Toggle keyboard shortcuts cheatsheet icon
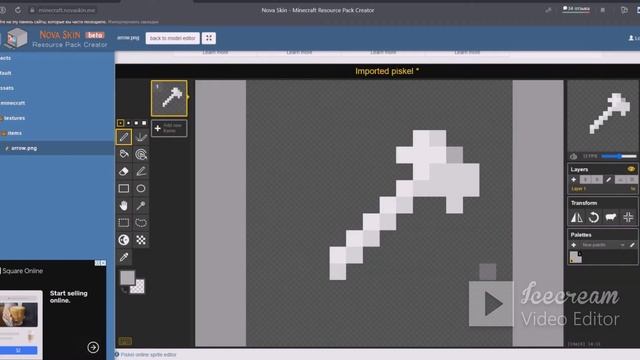 click(x=125, y=341)
